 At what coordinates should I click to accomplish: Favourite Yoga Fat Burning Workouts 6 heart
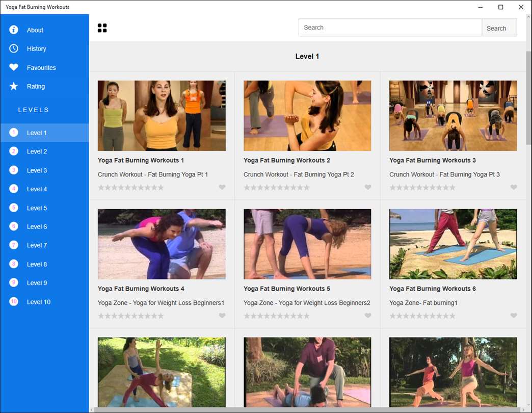(514, 316)
